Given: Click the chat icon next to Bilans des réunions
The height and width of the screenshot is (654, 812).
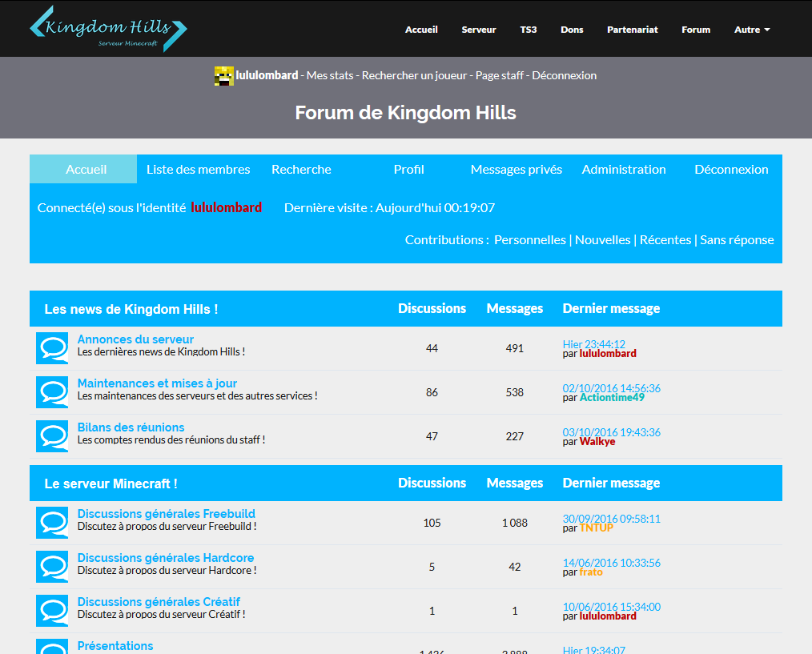Looking at the screenshot, I should [52, 436].
